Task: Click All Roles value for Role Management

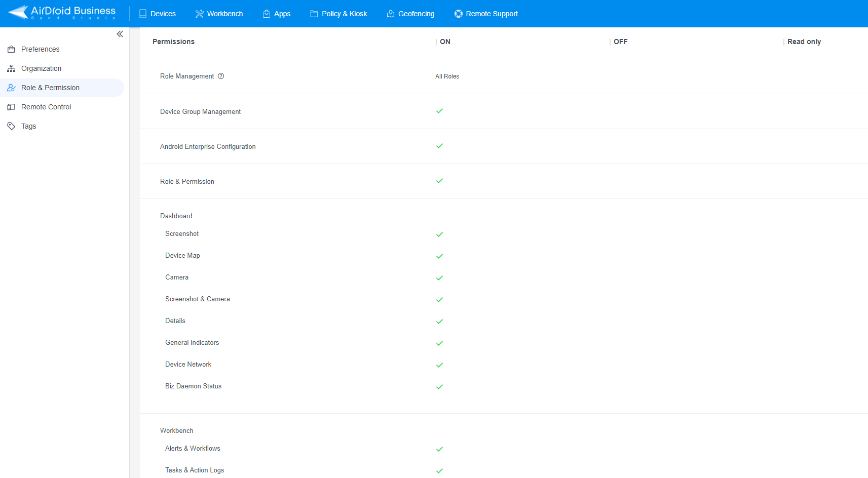Action: 447,76
